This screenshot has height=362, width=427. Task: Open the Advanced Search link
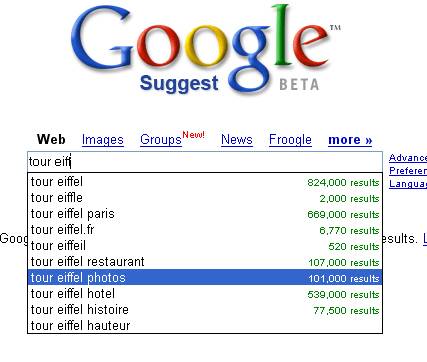tap(408, 158)
